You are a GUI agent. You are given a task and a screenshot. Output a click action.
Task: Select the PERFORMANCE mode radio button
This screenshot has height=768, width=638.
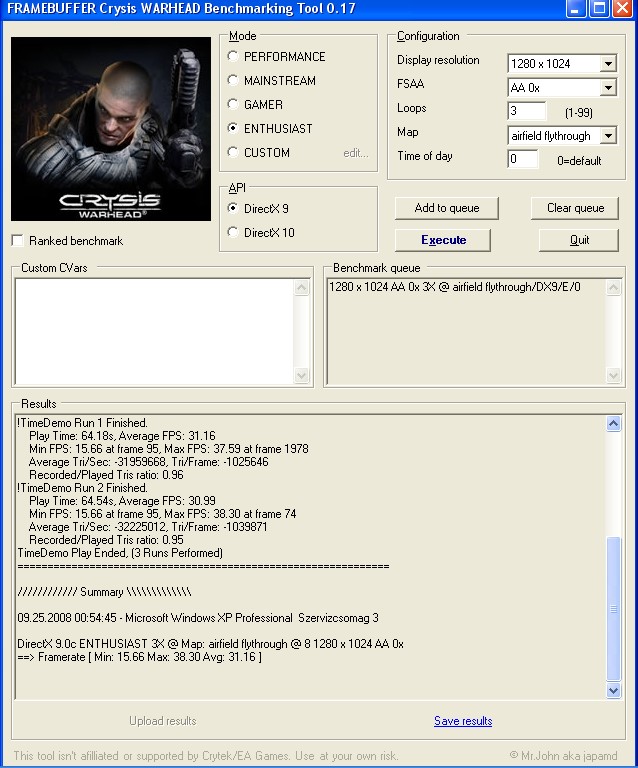point(234,57)
